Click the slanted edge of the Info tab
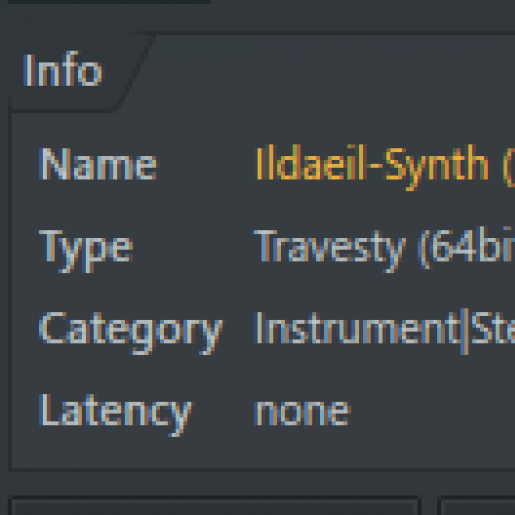The width and height of the screenshot is (515, 515). [137, 72]
